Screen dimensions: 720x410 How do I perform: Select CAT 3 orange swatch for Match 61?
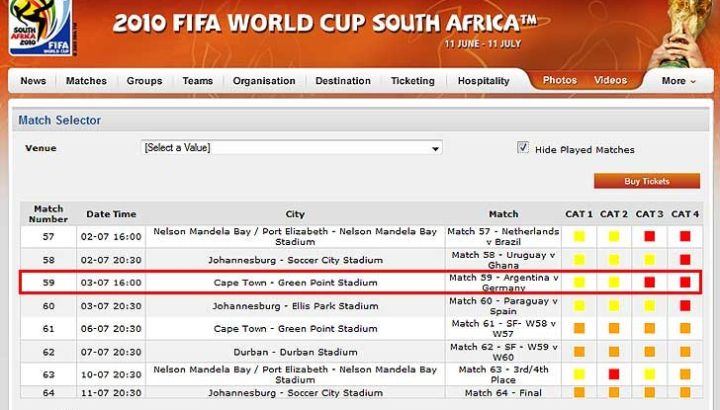click(x=649, y=329)
